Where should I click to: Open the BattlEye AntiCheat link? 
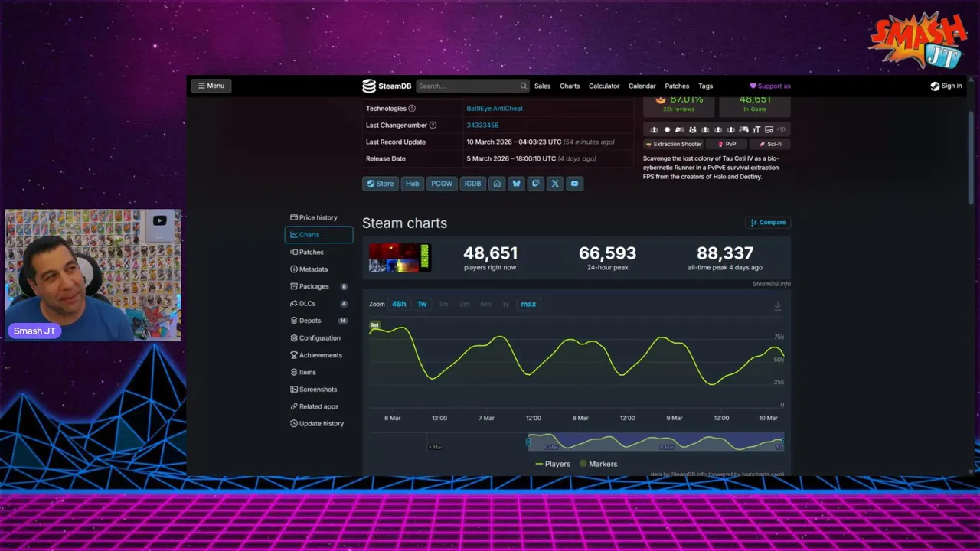click(495, 108)
